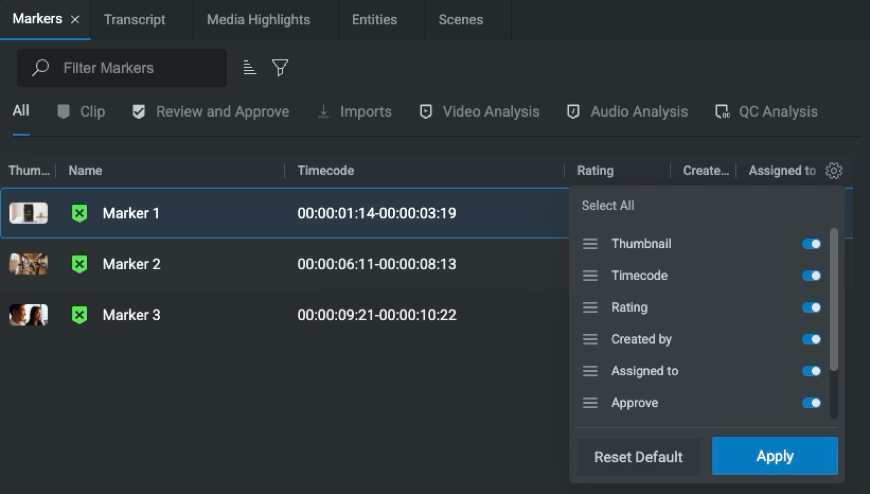Turn off the Assigned to toggle
The height and width of the screenshot is (494, 870).
tap(811, 371)
